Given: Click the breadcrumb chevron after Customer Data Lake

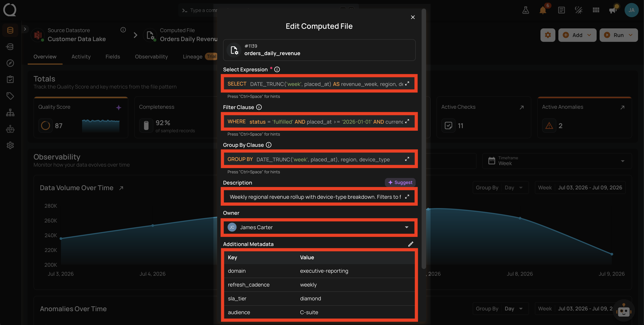Looking at the screenshot, I should pos(135,35).
